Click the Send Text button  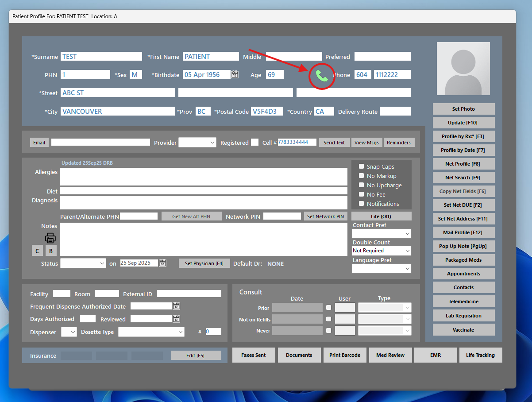(334, 143)
